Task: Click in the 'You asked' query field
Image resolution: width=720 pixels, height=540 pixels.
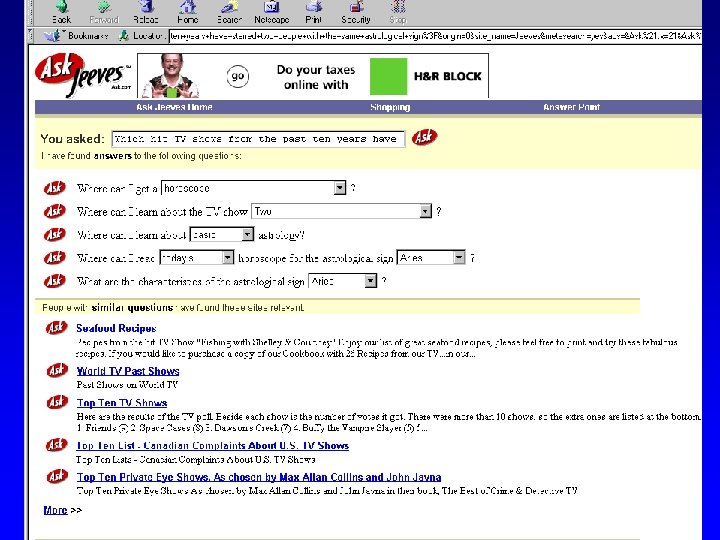Action: pos(259,139)
